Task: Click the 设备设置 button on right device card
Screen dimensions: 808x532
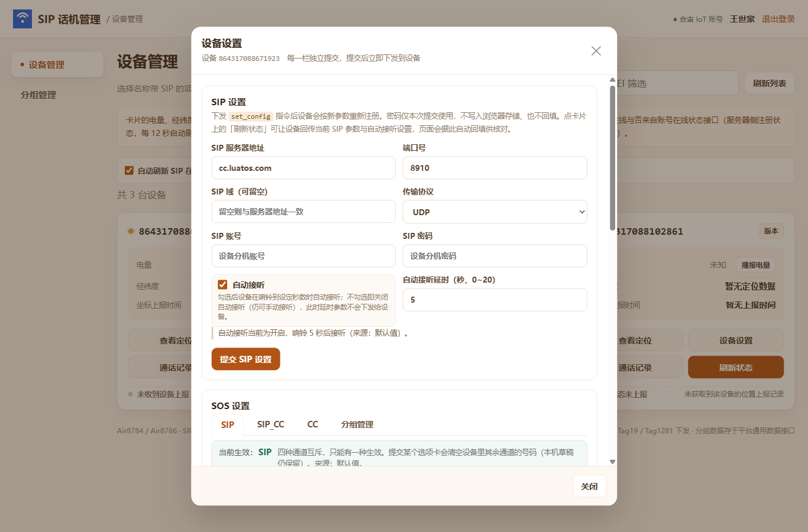Action: [x=736, y=340]
